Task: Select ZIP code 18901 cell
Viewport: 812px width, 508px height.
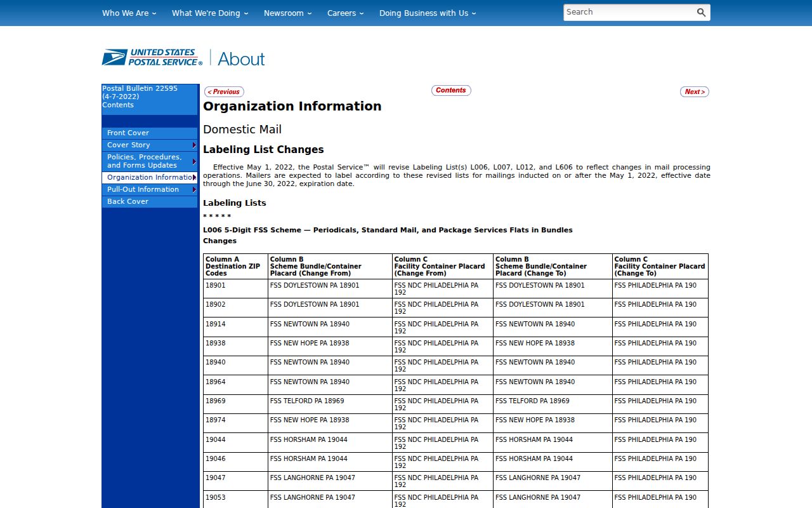Action: pos(235,289)
